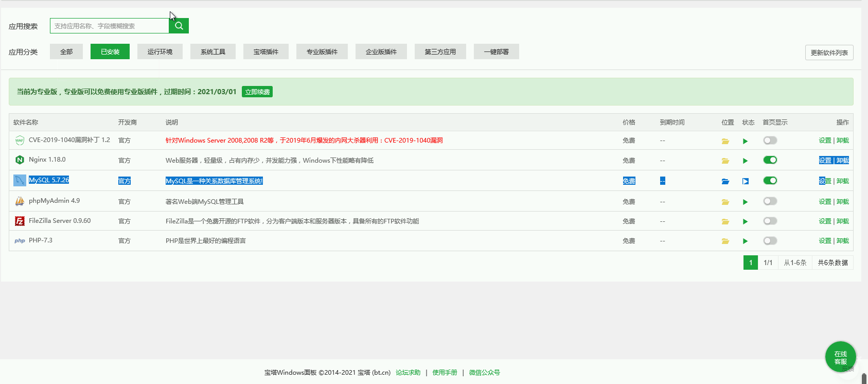Screen dimensions: 868x384
Task: Click the CVE-2019-1040 WAF shield icon
Action: click(x=20, y=140)
